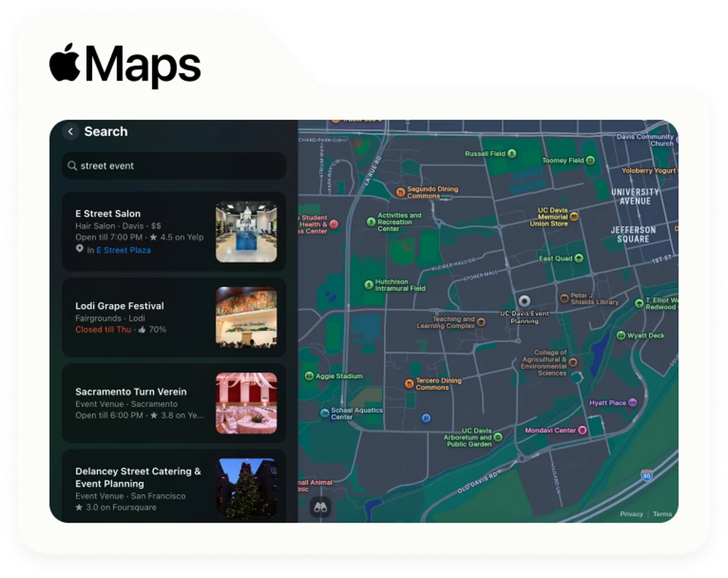Select College of Agricultural & Environmental Sciences marker
Image resolution: width=728 pixels, height=578 pixels.
click(573, 362)
